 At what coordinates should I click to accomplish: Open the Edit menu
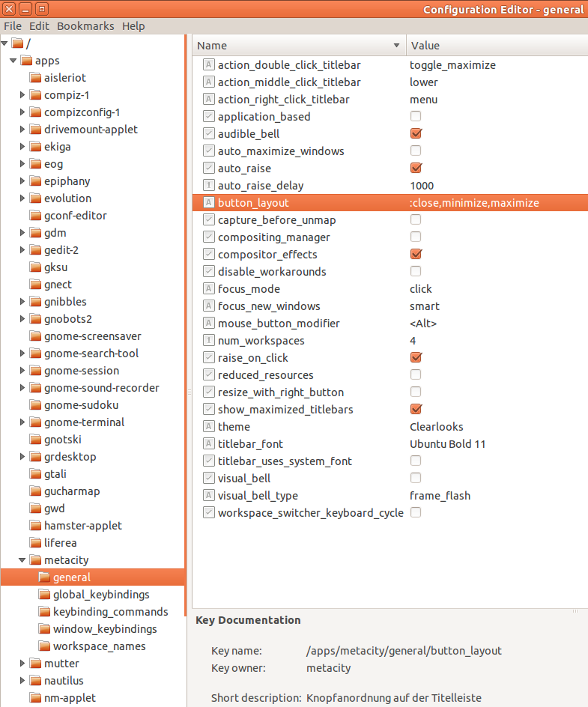tap(39, 25)
